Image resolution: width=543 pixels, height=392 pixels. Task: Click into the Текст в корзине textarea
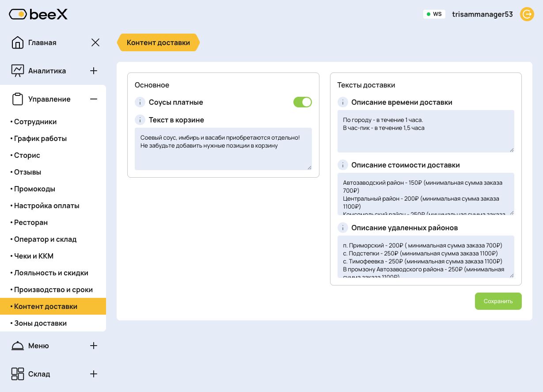click(223, 149)
